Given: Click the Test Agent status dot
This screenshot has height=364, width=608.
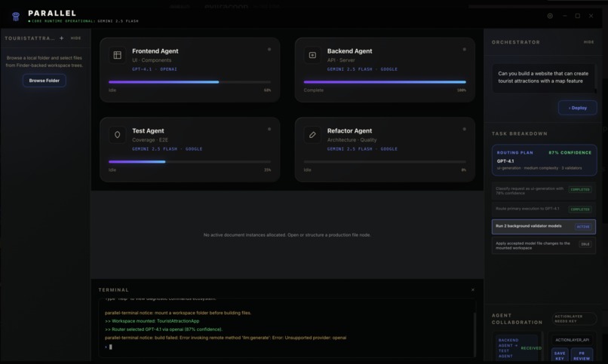Looking at the screenshot, I should pyautogui.click(x=269, y=129).
